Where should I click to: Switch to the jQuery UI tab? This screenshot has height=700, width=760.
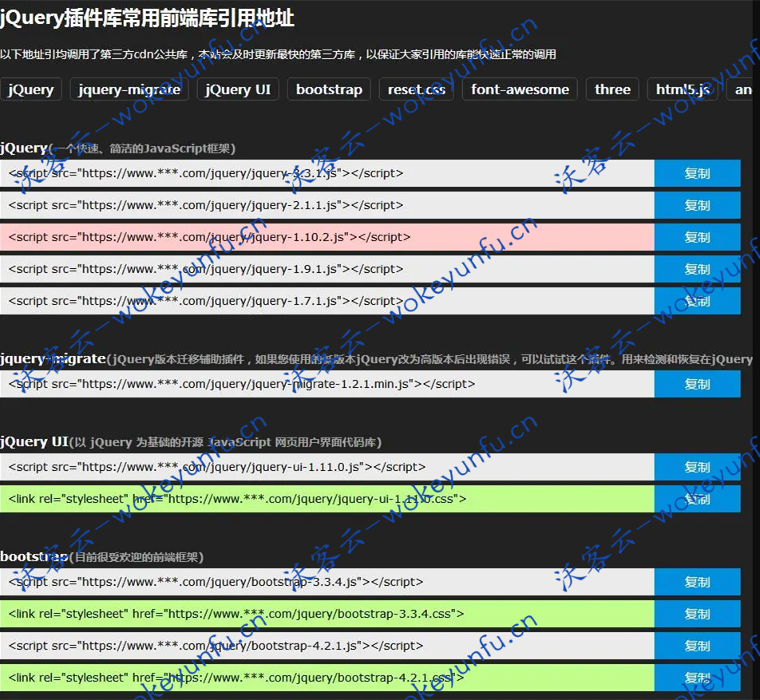pos(238,89)
